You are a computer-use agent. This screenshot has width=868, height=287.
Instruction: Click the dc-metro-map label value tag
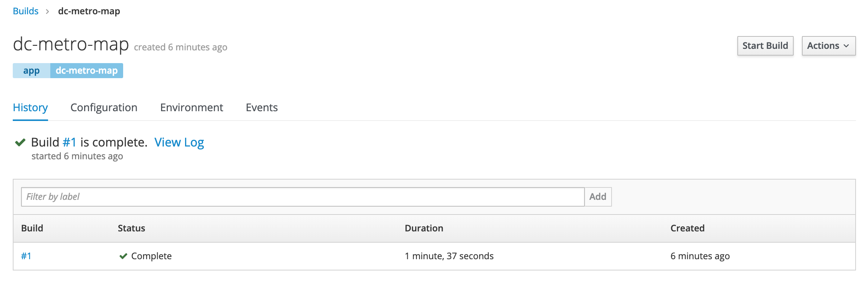click(x=87, y=71)
